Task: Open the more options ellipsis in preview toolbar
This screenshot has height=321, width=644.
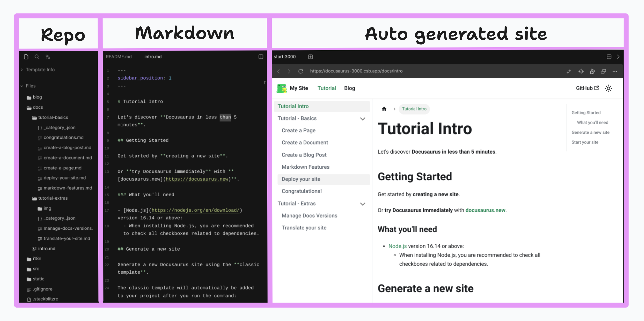Action: tap(615, 71)
